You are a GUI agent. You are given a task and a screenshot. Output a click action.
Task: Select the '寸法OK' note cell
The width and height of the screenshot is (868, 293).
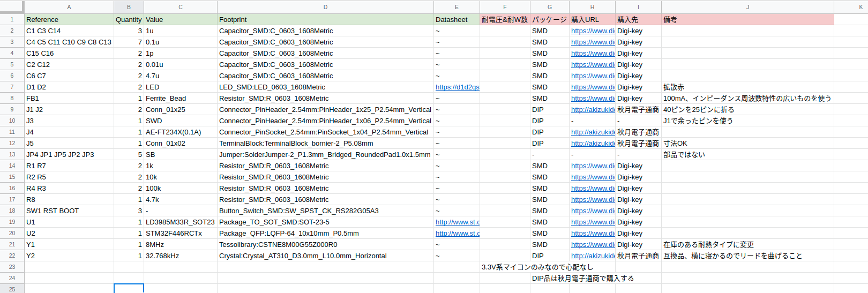pos(747,143)
